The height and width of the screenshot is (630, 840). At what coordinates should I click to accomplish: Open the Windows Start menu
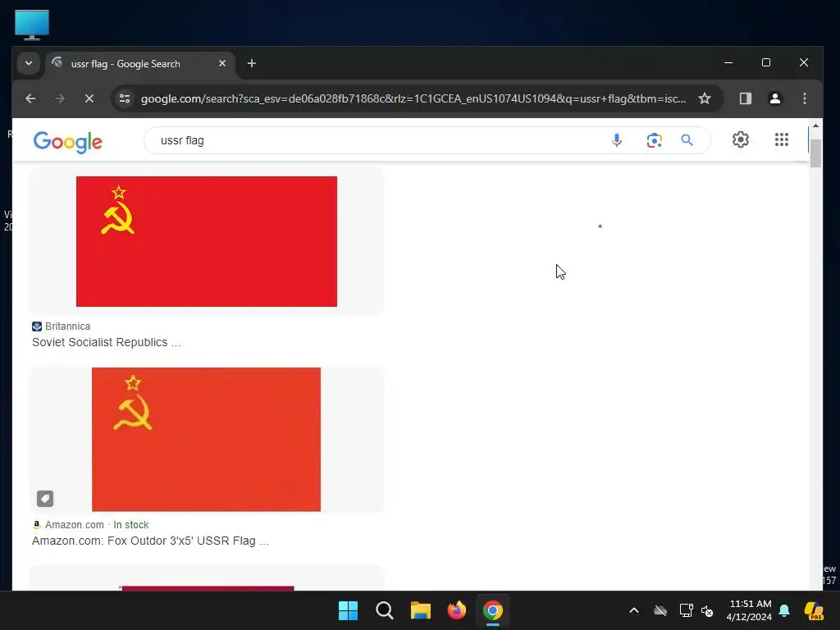coord(348,610)
